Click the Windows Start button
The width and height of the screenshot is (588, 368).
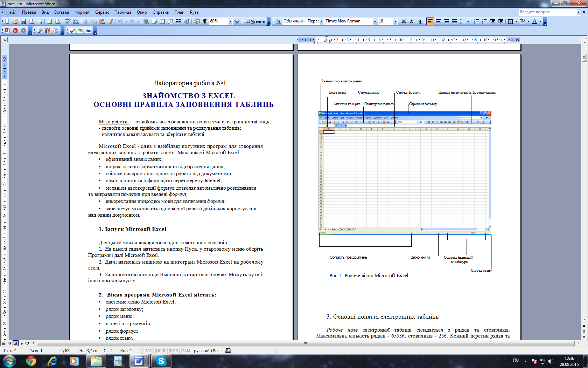[x=9, y=361]
